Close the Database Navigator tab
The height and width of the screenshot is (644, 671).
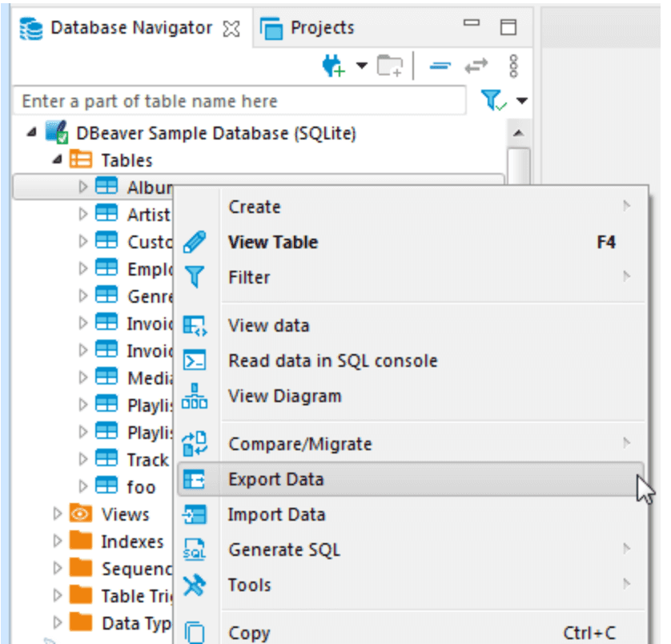[x=231, y=28]
